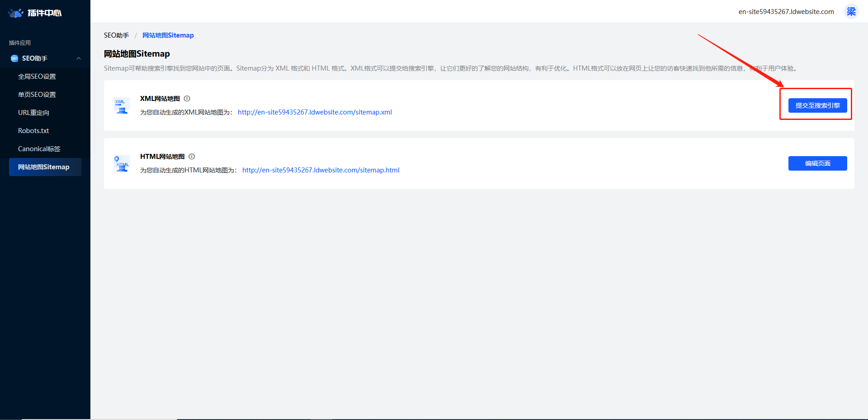Go to URL重定向 settings
The width and height of the screenshot is (868, 420).
coord(33,113)
